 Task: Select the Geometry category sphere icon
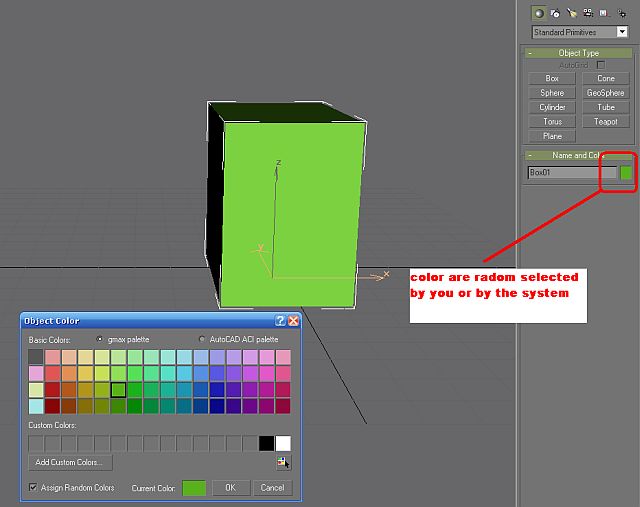tap(539, 13)
